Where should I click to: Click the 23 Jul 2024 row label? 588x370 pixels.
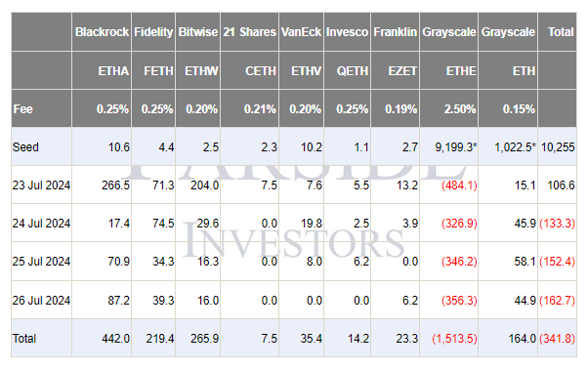coord(41,185)
